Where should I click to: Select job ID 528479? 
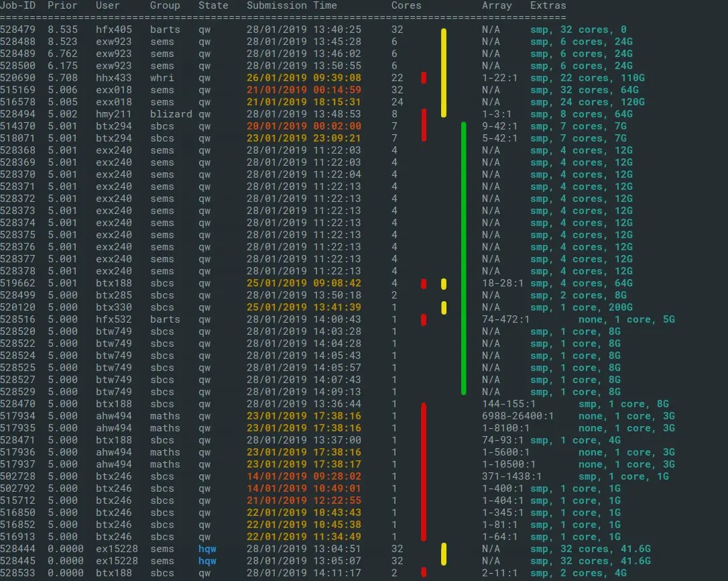[x=17, y=30]
